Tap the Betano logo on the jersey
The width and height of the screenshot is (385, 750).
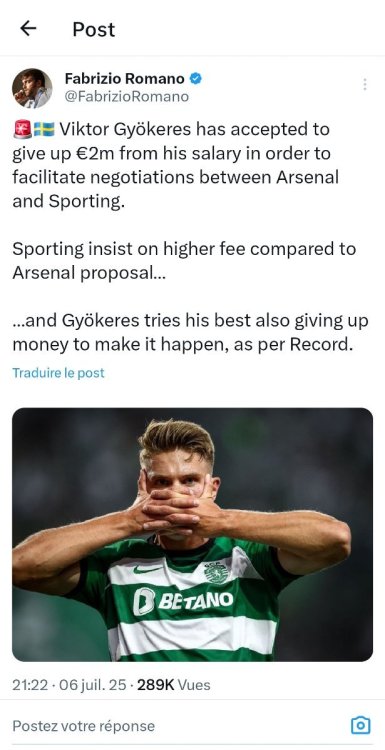click(x=183, y=600)
